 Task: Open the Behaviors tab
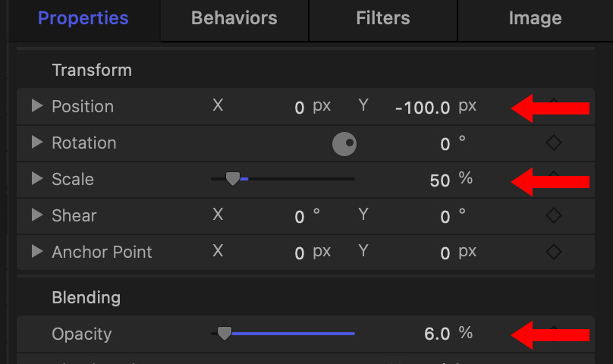click(x=234, y=18)
